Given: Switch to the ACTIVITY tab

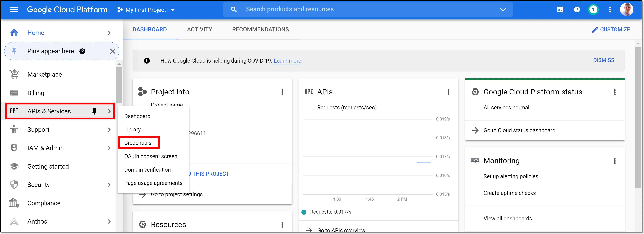Looking at the screenshot, I should click(x=200, y=30).
